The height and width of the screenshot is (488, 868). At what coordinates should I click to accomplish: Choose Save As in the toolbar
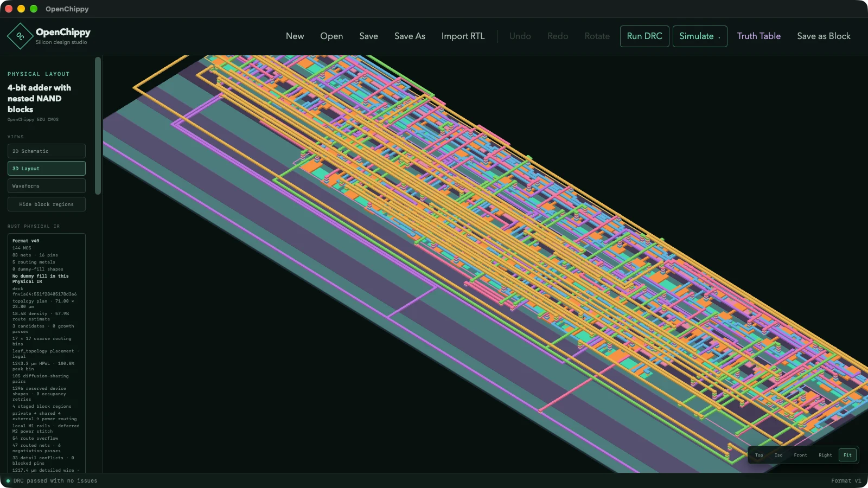pyautogui.click(x=410, y=36)
